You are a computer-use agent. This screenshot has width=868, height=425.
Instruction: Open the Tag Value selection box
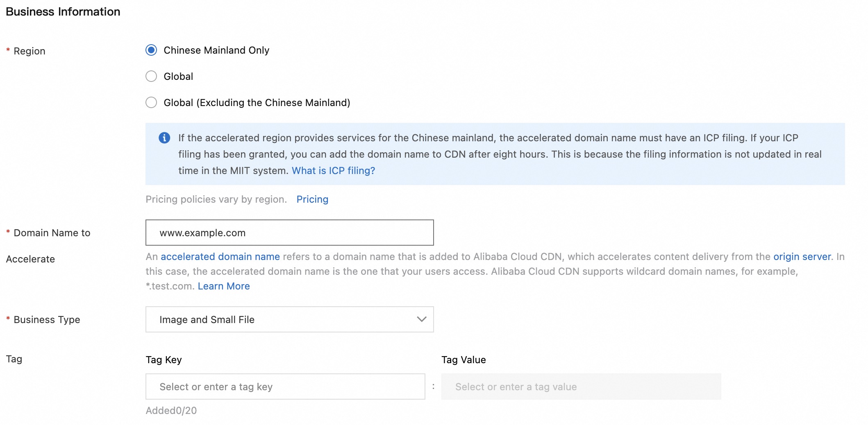pyautogui.click(x=581, y=387)
